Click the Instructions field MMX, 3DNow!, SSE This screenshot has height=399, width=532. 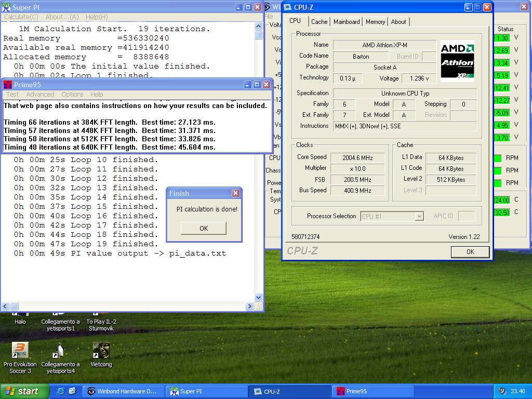tap(405, 126)
